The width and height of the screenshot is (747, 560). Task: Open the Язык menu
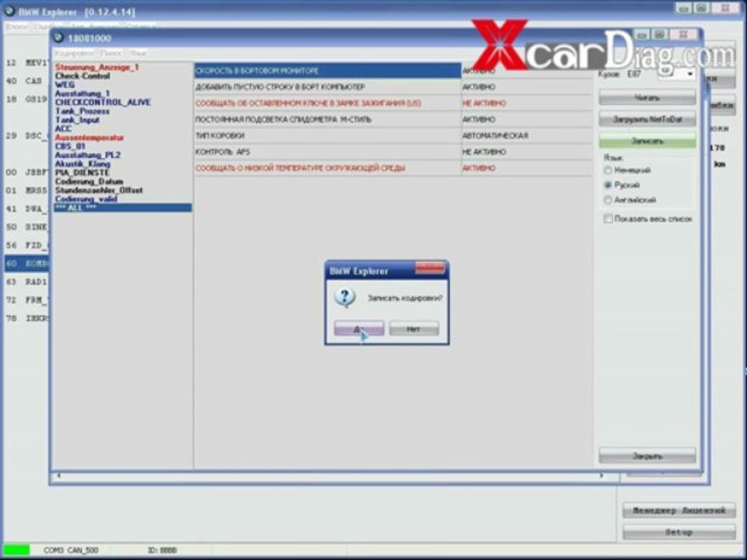[137, 54]
